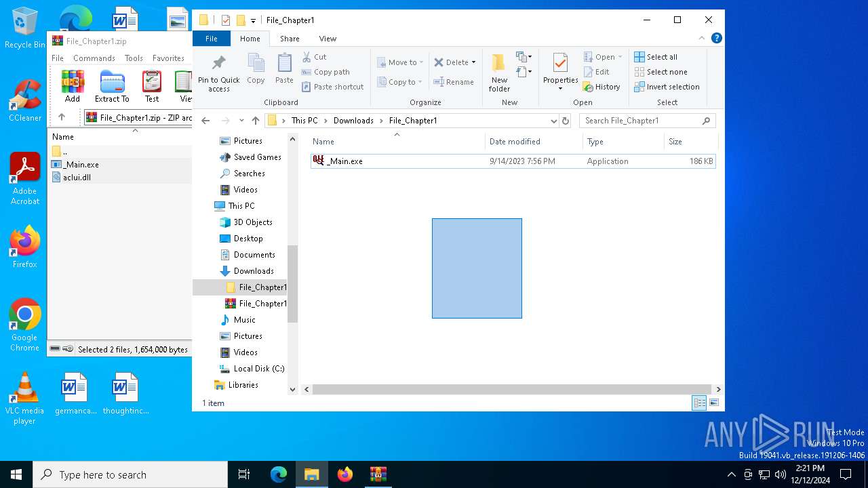Open Favorites menu in WinRAR
The image size is (868, 488).
coord(168,58)
